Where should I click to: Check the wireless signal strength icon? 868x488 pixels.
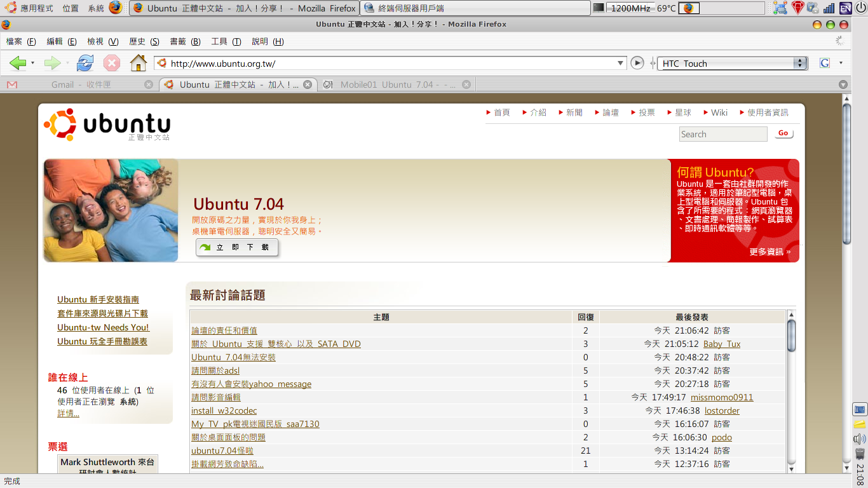pos(829,8)
